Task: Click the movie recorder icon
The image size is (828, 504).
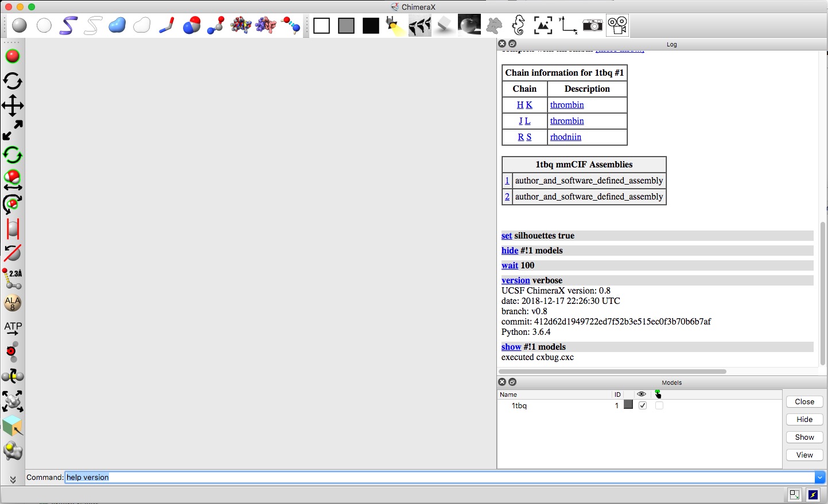Action: pos(617,25)
